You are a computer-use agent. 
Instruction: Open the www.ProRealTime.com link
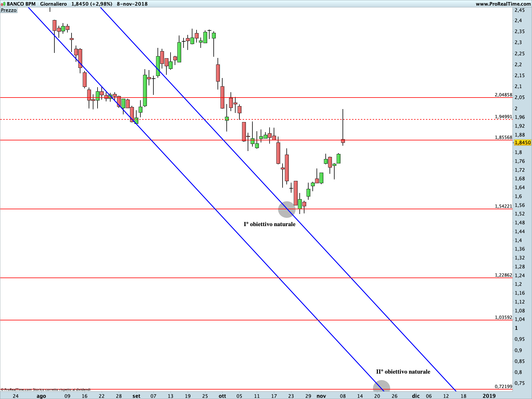tap(503, 4)
